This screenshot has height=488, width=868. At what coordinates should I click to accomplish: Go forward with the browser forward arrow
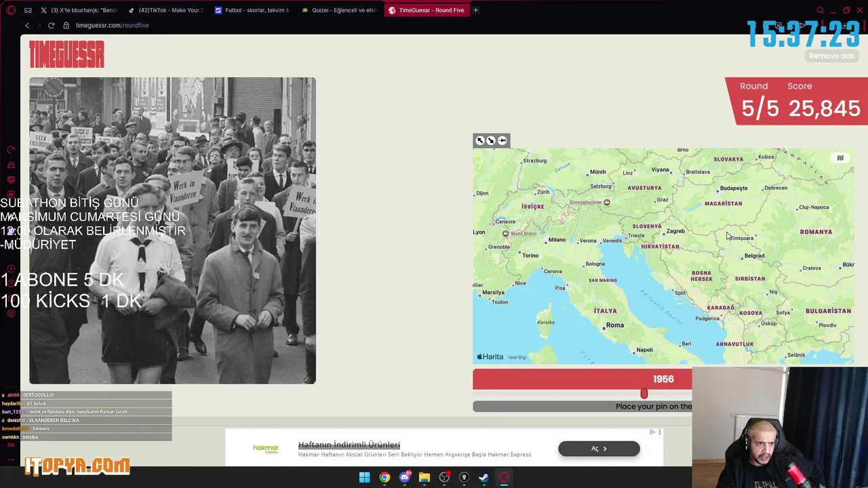point(39,25)
